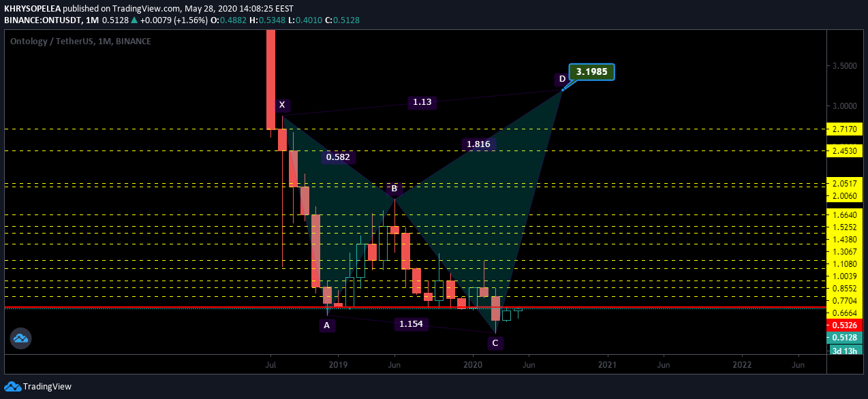Click the 2019 label on time axis

(x=338, y=365)
